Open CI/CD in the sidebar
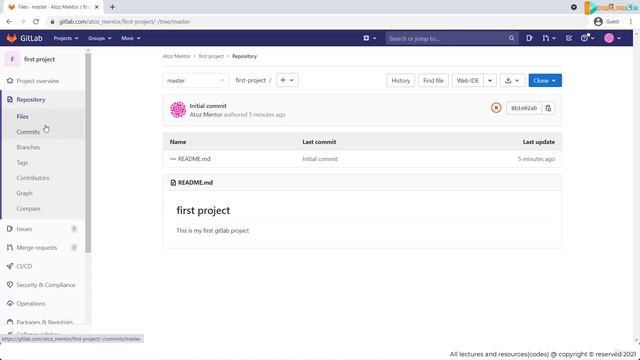The height and width of the screenshot is (360, 640). [x=24, y=266]
